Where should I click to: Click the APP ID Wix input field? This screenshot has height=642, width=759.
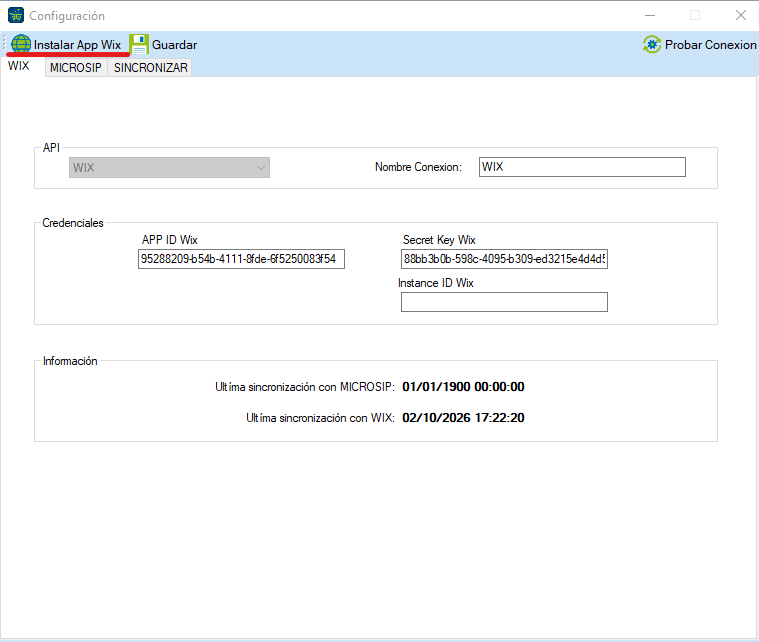[x=241, y=259]
